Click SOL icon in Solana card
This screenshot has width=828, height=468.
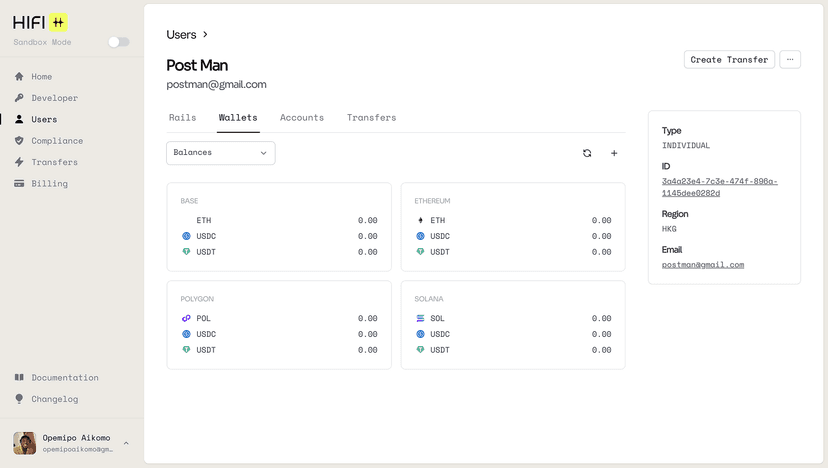pyautogui.click(x=420, y=319)
